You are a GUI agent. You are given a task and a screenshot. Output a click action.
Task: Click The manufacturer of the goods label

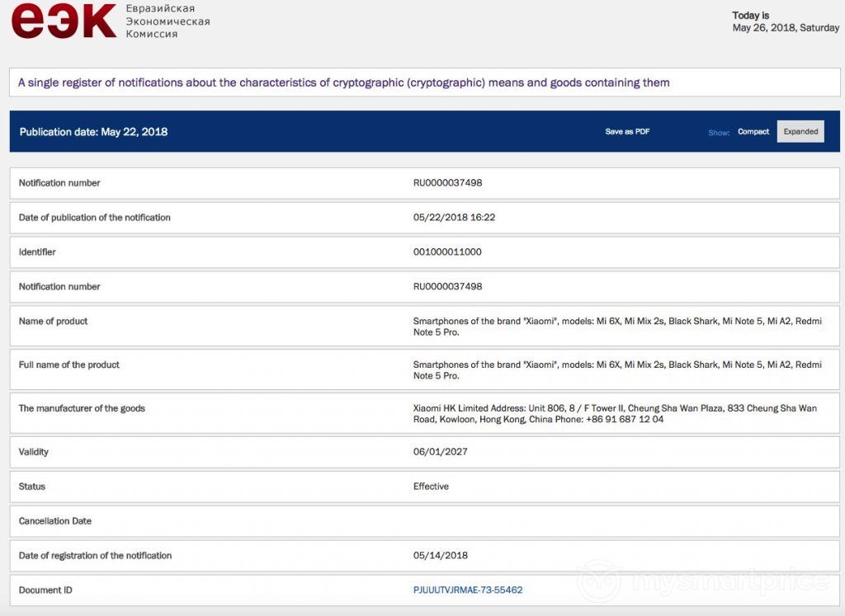coord(82,408)
